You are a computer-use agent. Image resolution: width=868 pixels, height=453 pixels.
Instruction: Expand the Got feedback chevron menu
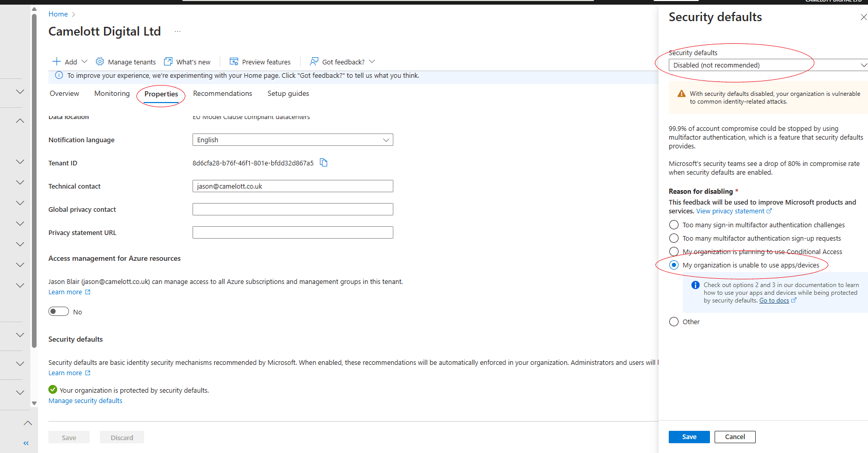point(372,62)
